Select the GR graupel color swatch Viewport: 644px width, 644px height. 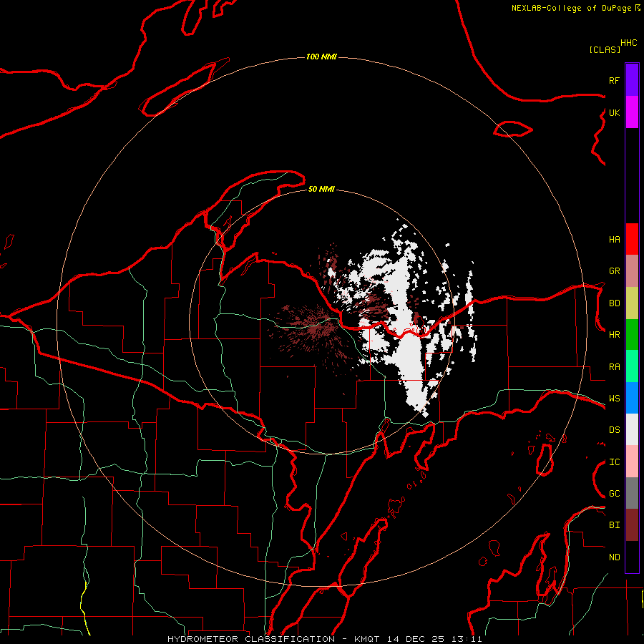[632, 270]
